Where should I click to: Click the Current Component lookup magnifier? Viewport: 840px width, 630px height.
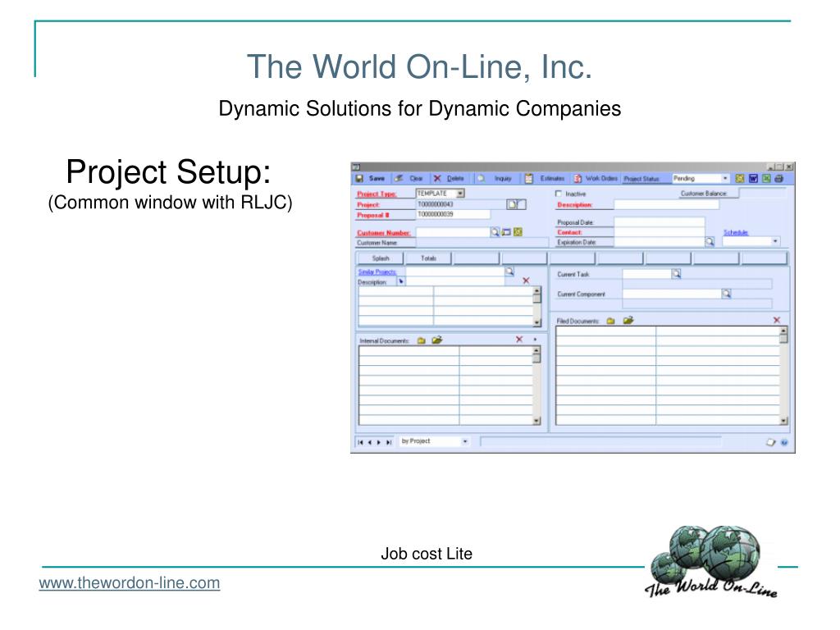click(726, 294)
